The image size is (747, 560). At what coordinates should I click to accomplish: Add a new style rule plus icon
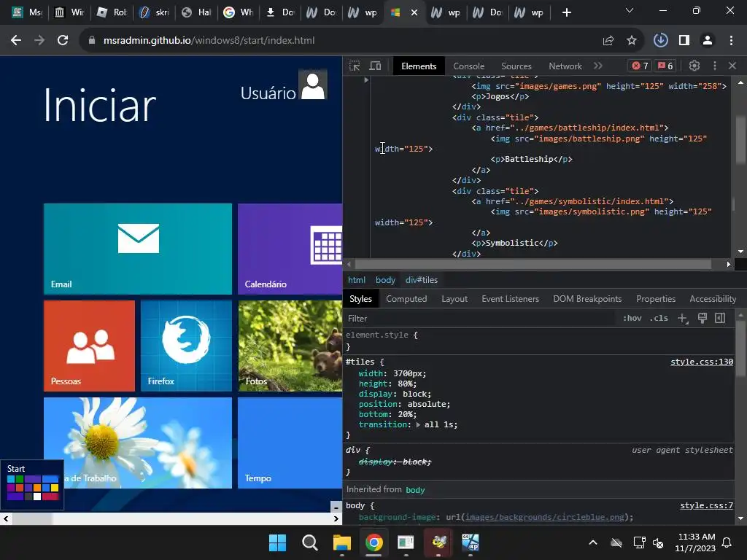683,318
